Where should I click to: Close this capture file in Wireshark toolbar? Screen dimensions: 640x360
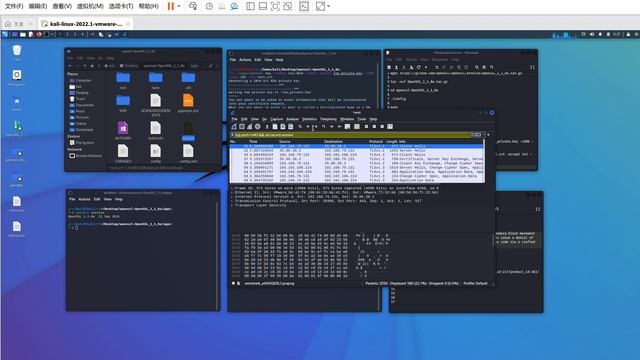(283, 127)
